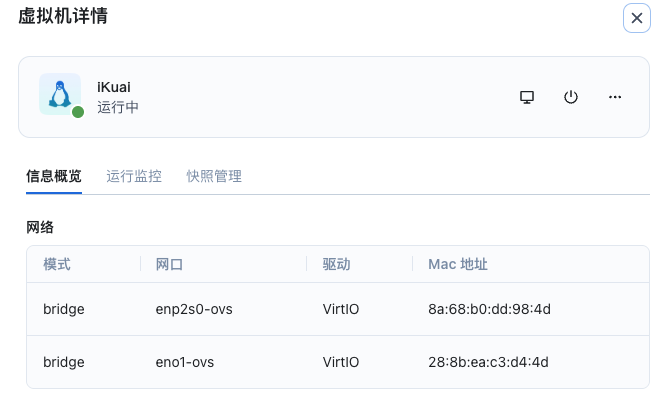Click the iKuai virtual machine name
Image resolution: width=667 pixels, height=404 pixels.
coord(114,87)
